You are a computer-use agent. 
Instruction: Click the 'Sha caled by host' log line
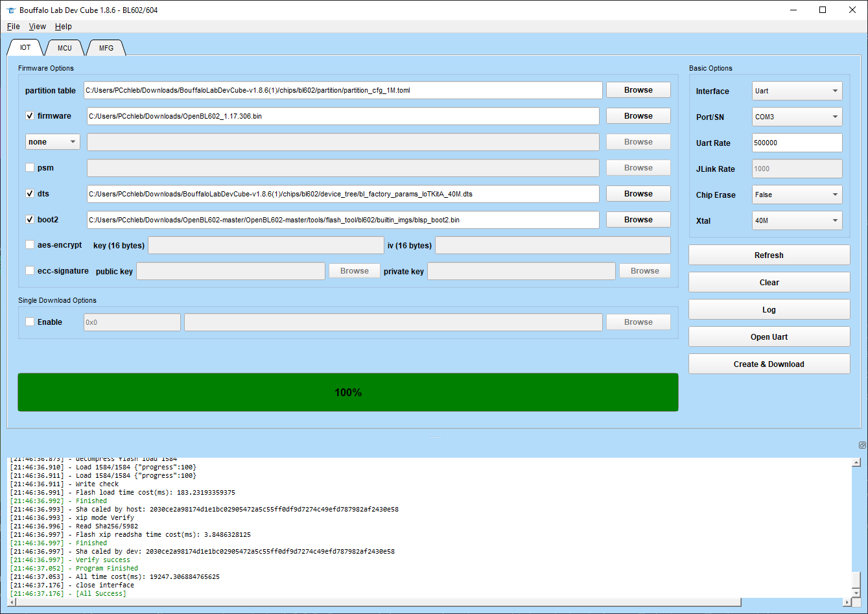click(x=204, y=509)
